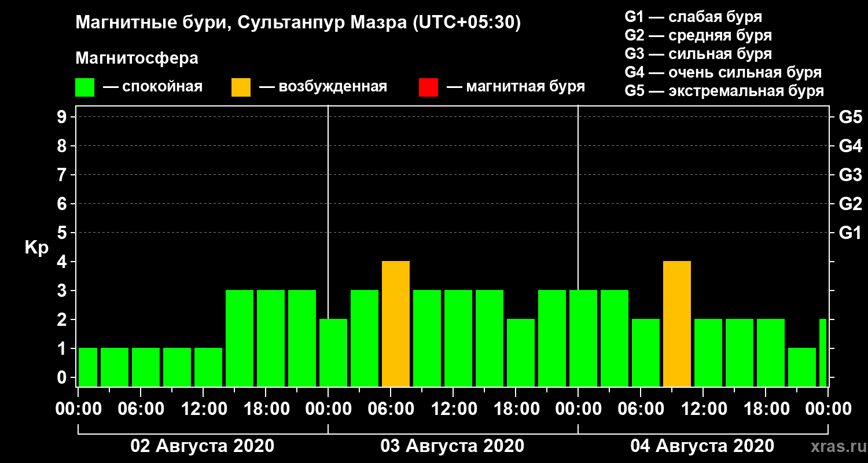Click the 'G1' label on the right axis
This screenshot has width=868, height=463.
point(850,233)
